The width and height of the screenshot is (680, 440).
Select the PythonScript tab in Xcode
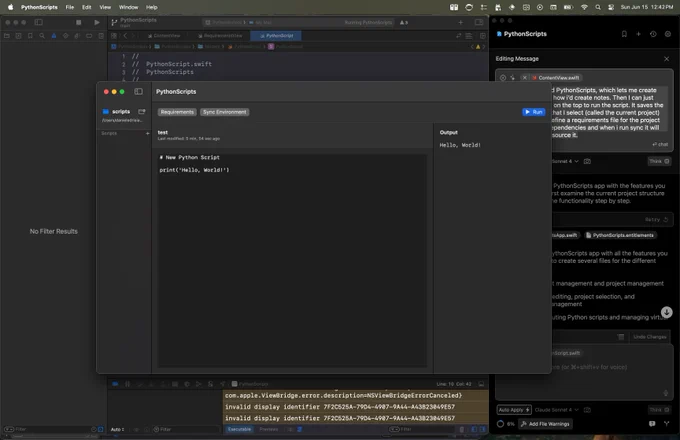pyautogui.click(x=276, y=36)
